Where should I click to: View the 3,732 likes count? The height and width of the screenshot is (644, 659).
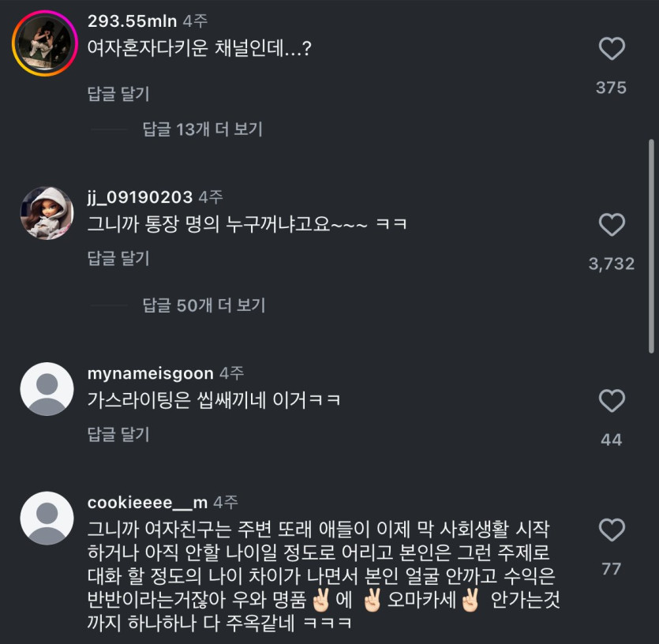pos(612,264)
